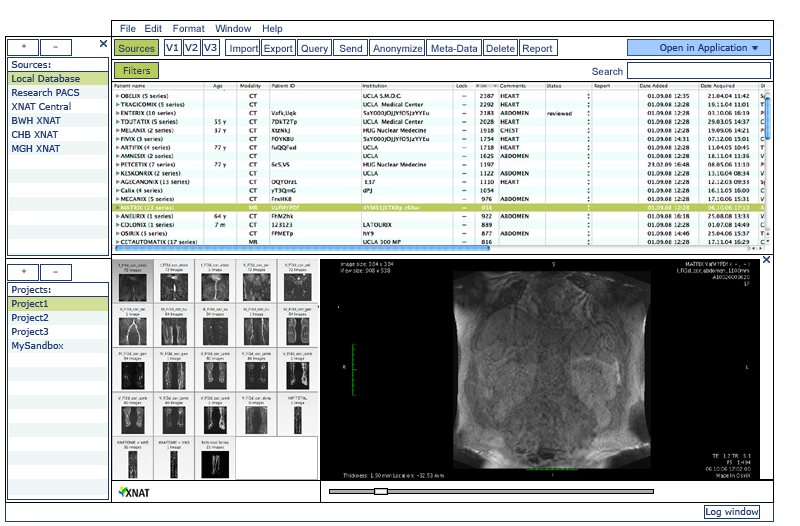This screenshot has width=800, height=526.
Task: Toggle the Filters button
Action: click(x=136, y=71)
